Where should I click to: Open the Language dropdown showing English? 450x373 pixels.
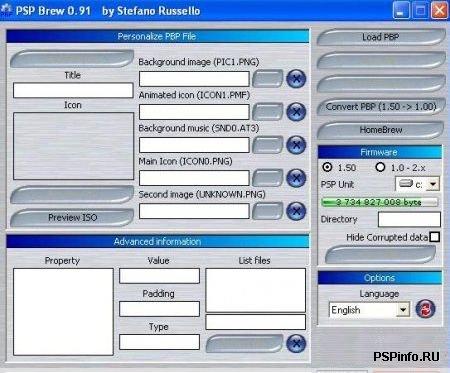click(403, 310)
